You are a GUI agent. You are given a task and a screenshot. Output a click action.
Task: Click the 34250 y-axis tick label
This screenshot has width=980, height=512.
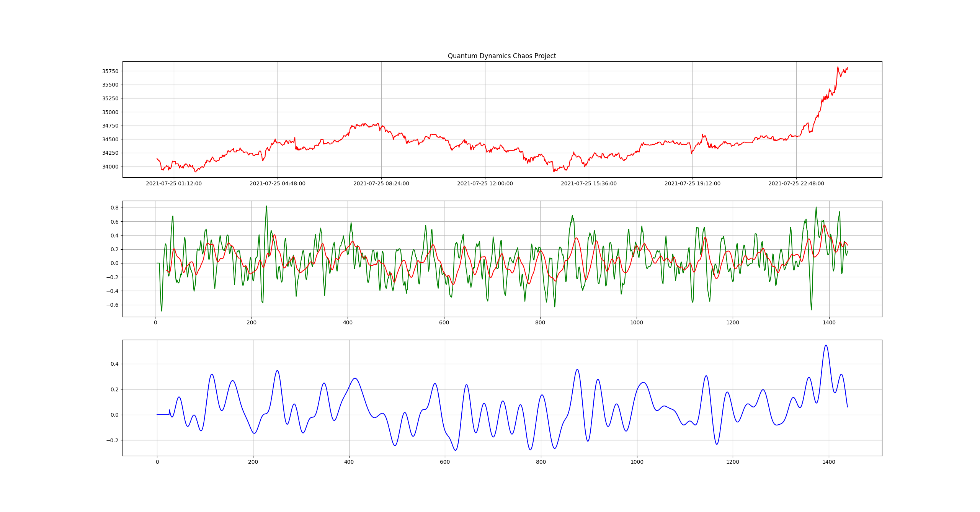(x=110, y=153)
